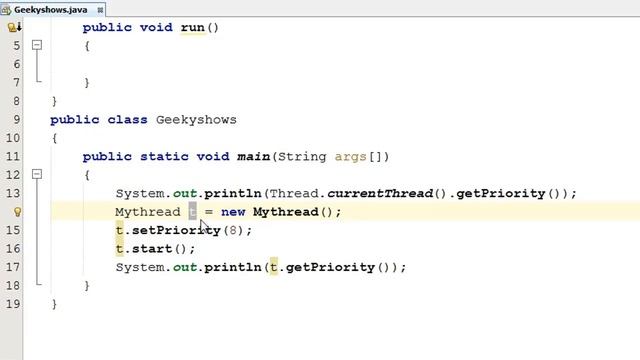Click the 'public class' keywords on line 9
The height and width of the screenshot is (360, 640).
pos(99,120)
